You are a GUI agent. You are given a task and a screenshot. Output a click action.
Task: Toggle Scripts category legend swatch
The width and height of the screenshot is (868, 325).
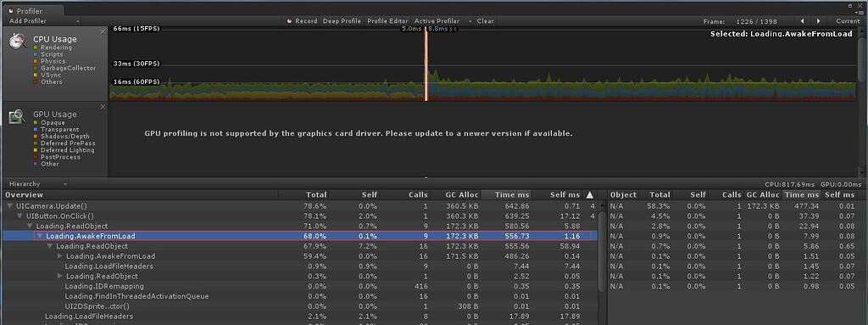[36, 54]
